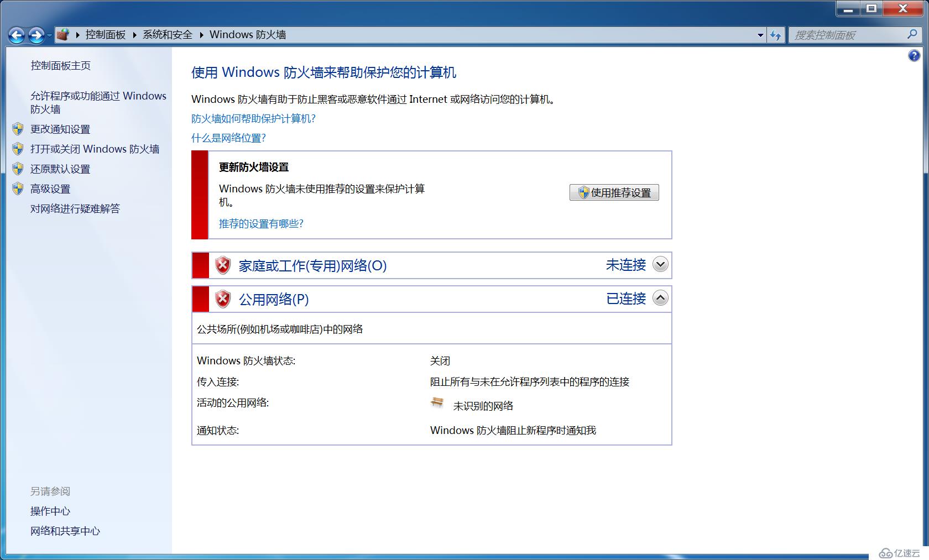
Task: Open 允许程序或功能通过 Windows 防火墙 link
Action: (x=98, y=102)
